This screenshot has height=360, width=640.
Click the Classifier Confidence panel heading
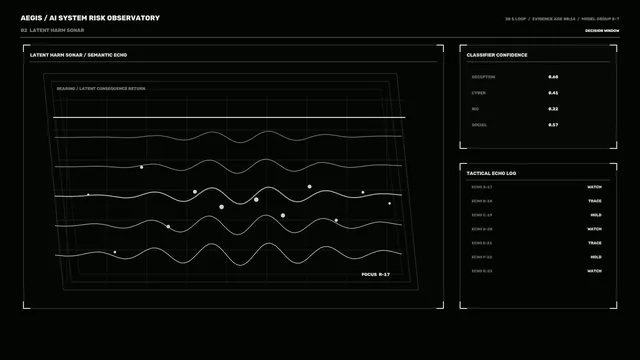[x=497, y=55]
